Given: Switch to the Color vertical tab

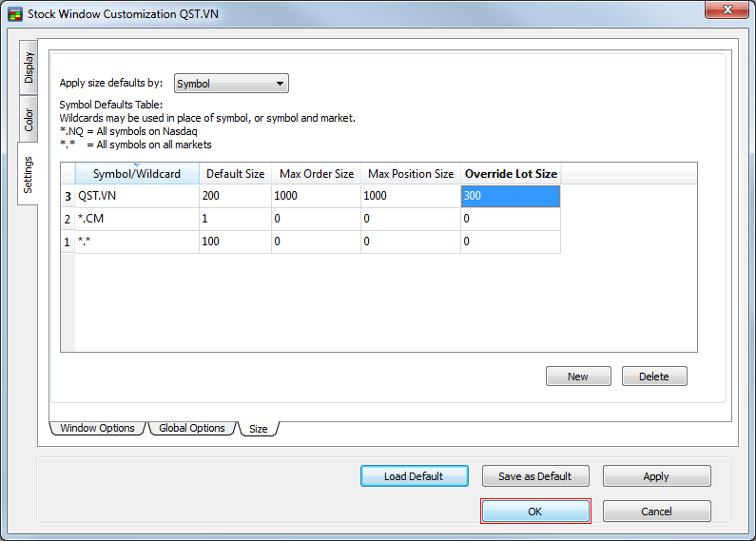Looking at the screenshot, I should pos(29,120).
